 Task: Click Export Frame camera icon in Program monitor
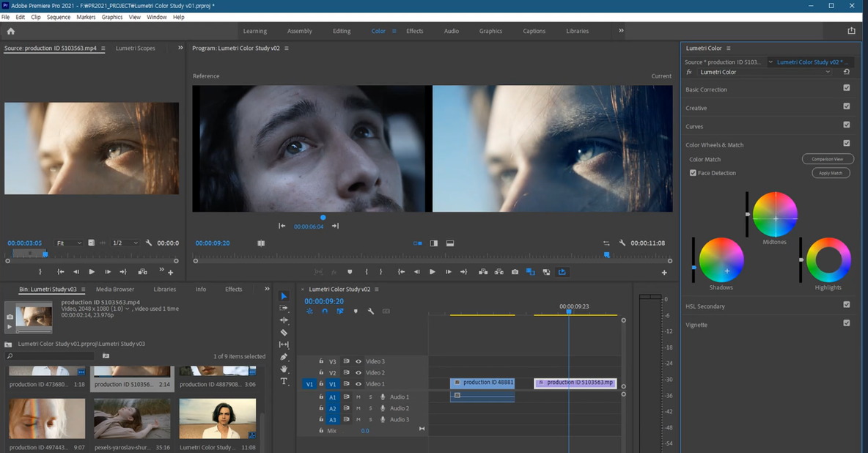tap(515, 272)
